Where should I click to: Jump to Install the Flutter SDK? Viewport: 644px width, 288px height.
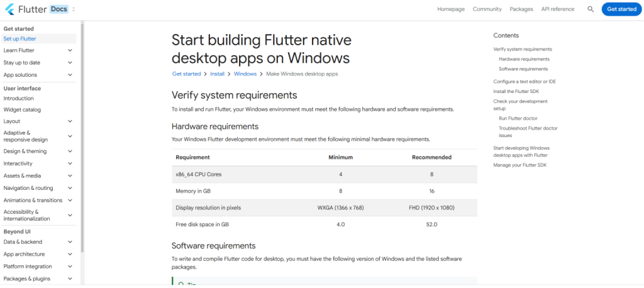pos(516,91)
